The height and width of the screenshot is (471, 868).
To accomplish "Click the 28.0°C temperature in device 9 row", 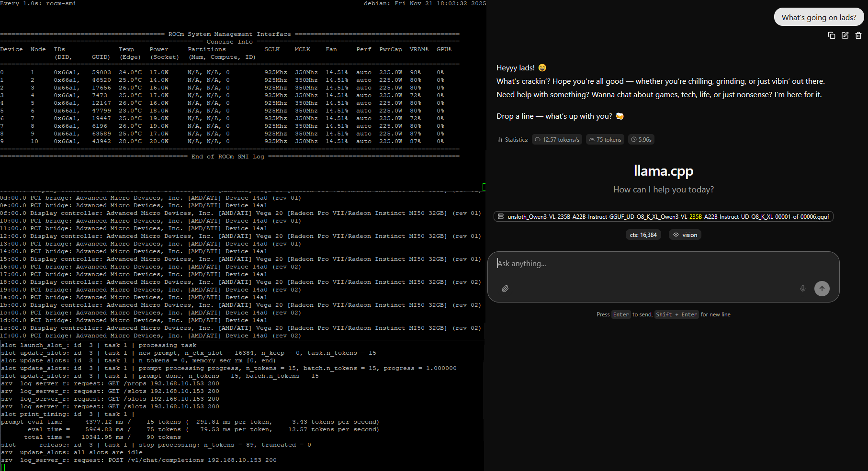I will point(130,141).
